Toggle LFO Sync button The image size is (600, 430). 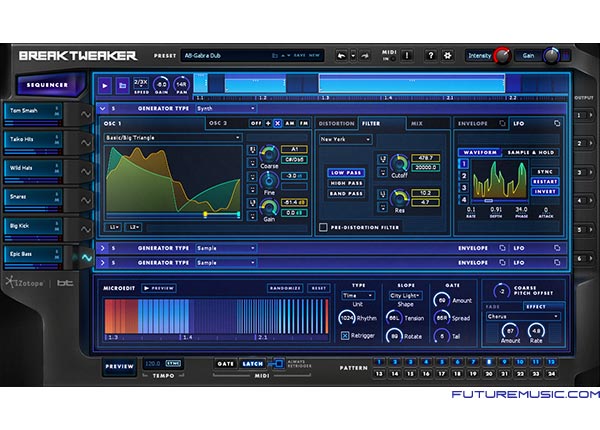(x=545, y=172)
